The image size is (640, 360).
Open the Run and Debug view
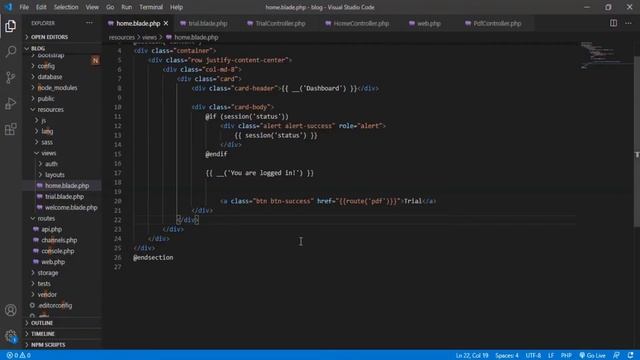coord(11,103)
